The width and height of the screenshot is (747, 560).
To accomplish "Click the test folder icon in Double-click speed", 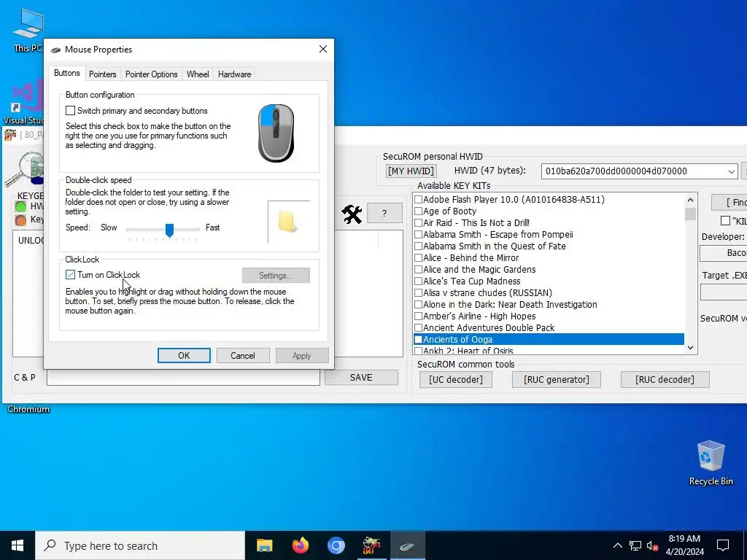I will point(287,222).
